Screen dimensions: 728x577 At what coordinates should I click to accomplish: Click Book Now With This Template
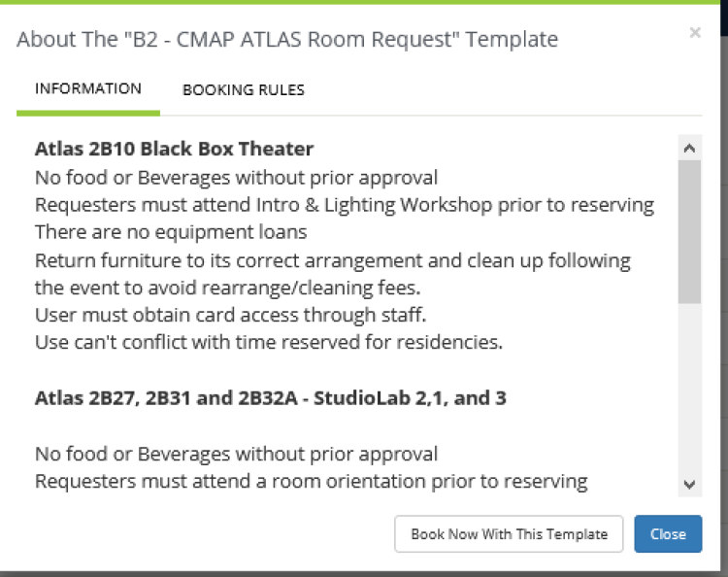point(509,534)
